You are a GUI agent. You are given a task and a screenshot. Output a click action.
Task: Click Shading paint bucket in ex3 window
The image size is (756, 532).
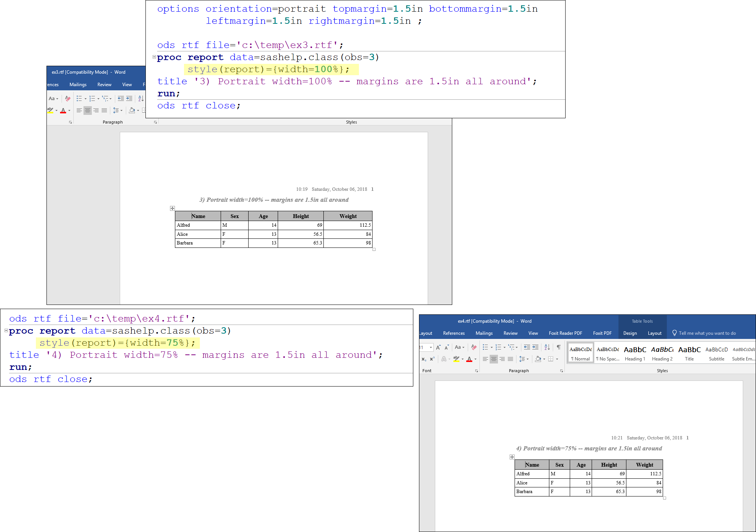pyautogui.click(x=132, y=110)
